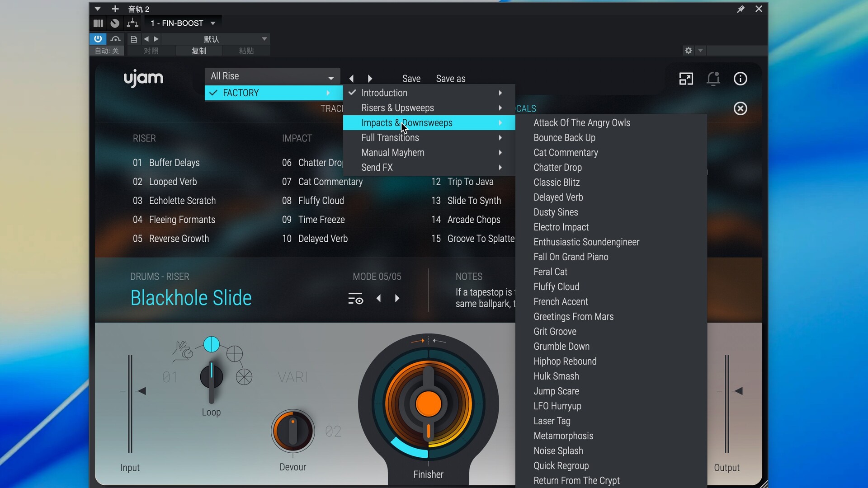The image size is (868, 488).
Task: Choose the Classic Blitz preset
Action: pyautogui.click(x=611, y=183)
